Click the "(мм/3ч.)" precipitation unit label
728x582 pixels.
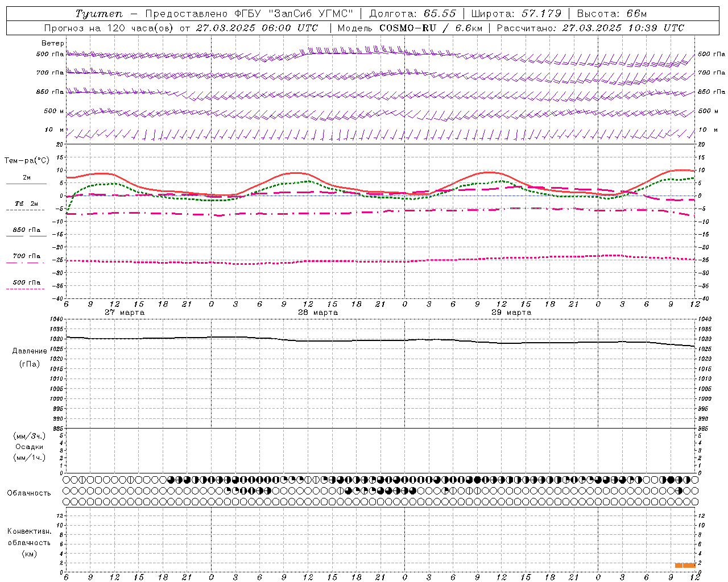[x=30, y=436]
